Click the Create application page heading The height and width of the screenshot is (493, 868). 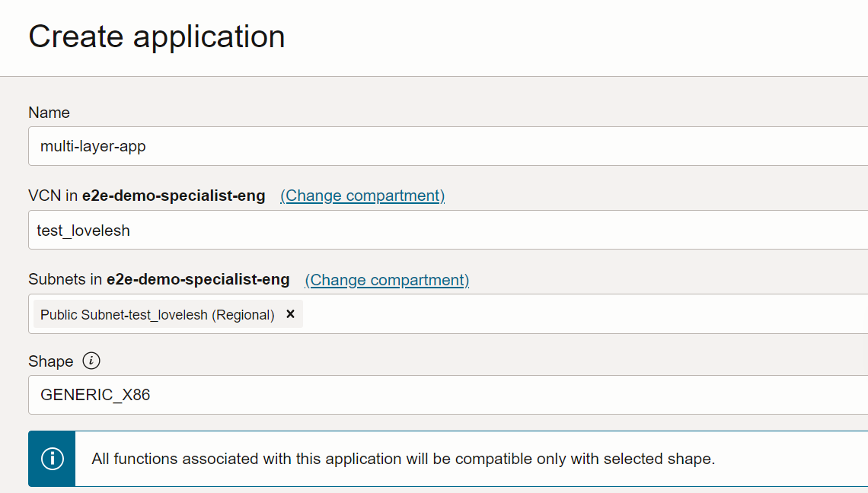pos(156,36)
